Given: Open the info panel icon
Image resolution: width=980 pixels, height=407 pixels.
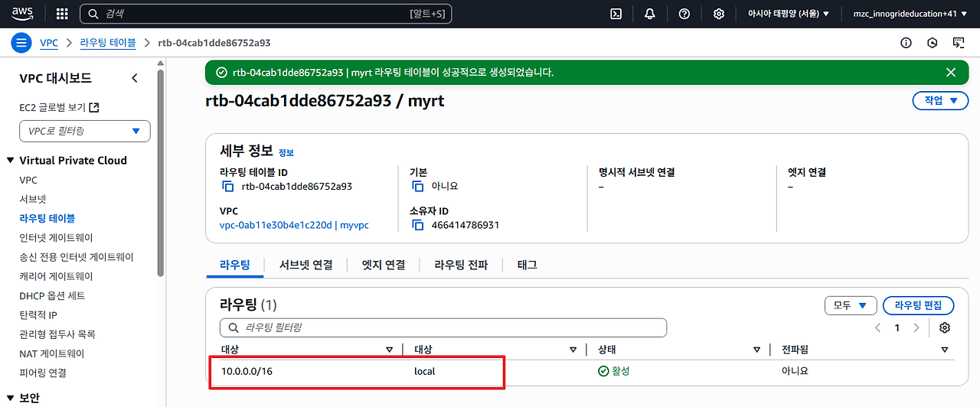Looking at the screenshot, I should pos(906,43).
